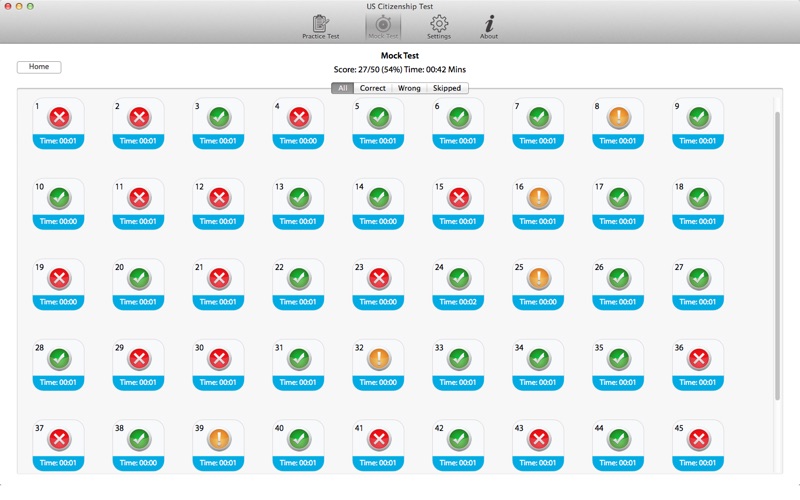Switch to the Wrong filter tab
The width and height of the screenshot is (800, 500).
coord(409,88)
